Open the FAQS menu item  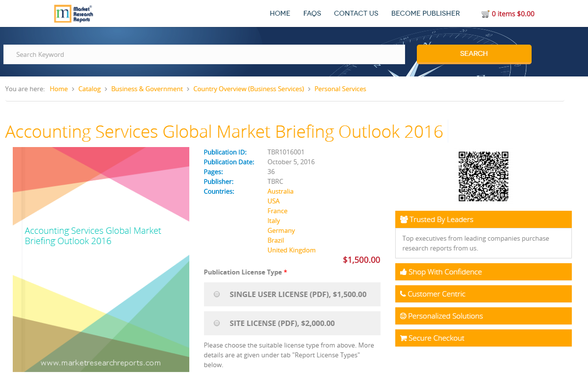[312, 14]
